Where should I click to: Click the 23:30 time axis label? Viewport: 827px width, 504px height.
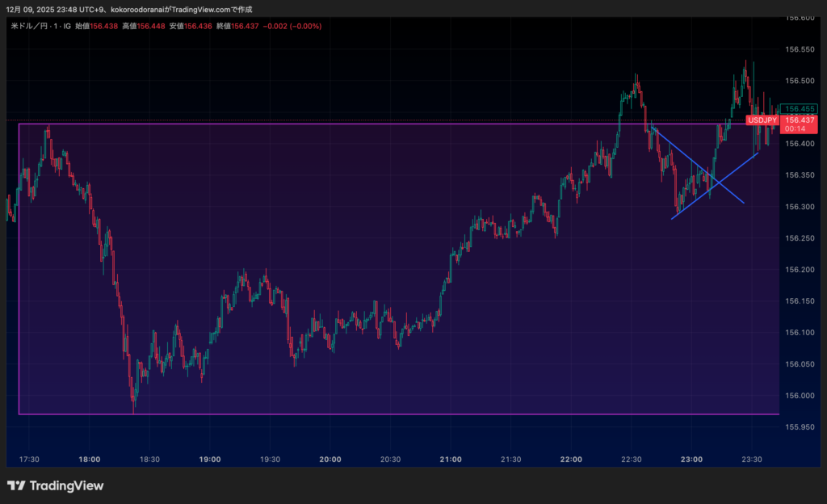pyautogui.click(x=751, y=460)
